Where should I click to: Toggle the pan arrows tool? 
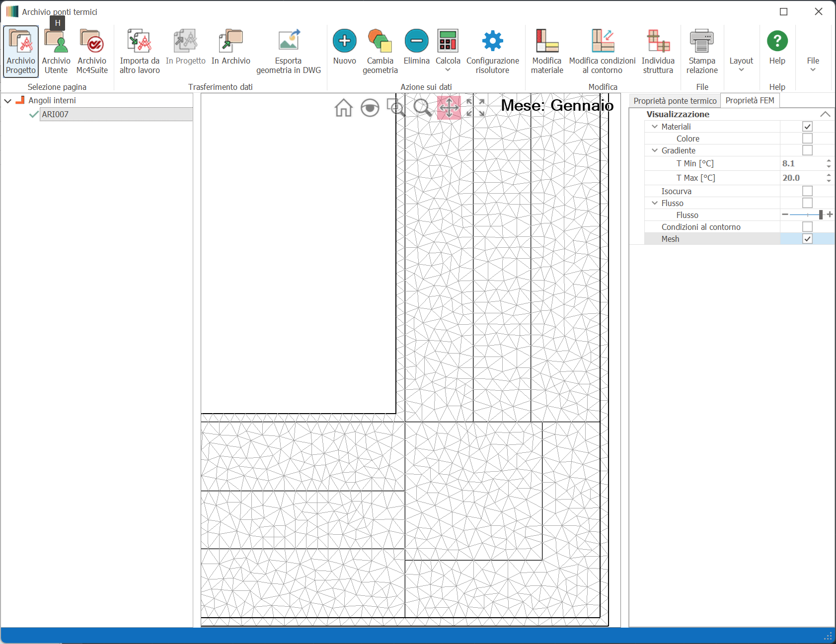(x=449, y=108)
